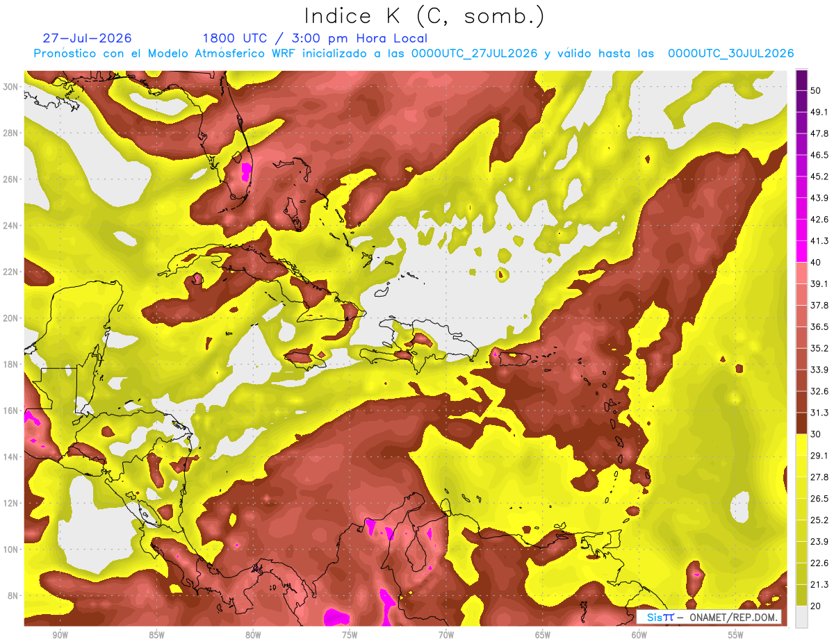834x644 pixels.
Task: Click the dark purple legend swatch above 50
Action: (x=801, y=81)
